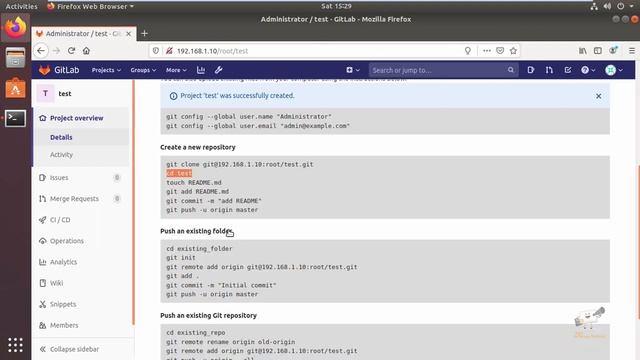
Task: Open Activities overview
Action: [x=21, y=6]
